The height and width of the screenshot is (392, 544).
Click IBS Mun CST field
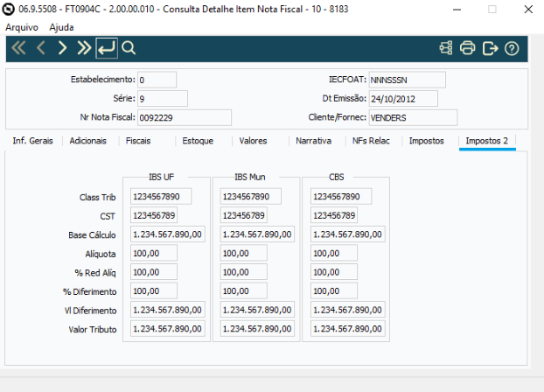point(243,215)
